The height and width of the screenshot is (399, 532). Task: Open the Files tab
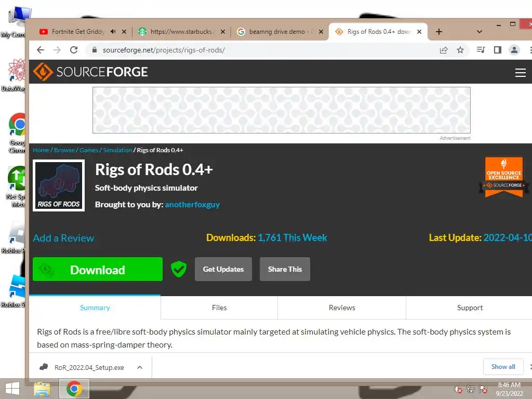[x=219, y=308]
